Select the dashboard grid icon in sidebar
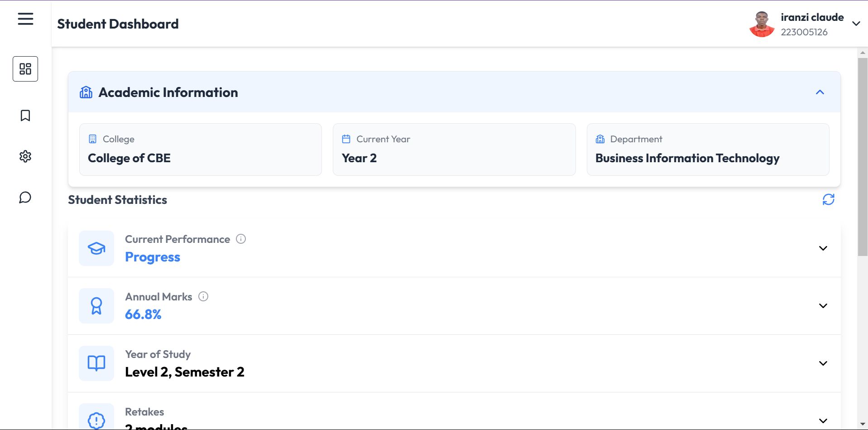Screen dimensions: 868x430 pos(25,69)
